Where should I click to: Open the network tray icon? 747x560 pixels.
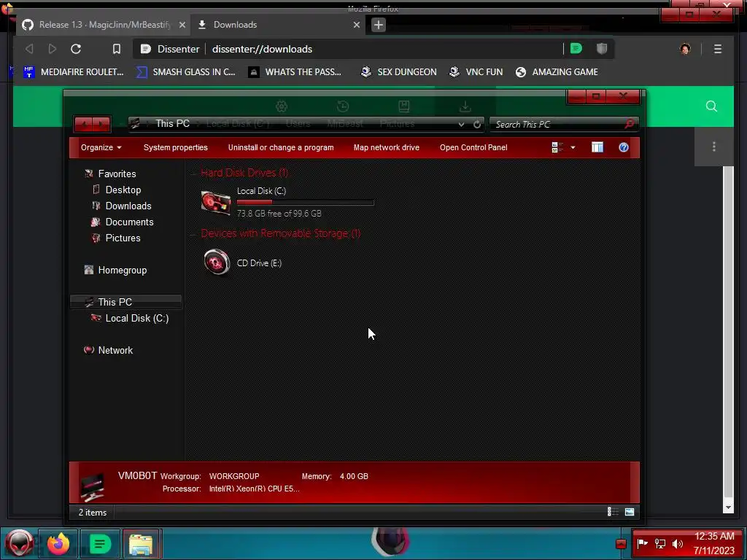[x=659, y=544]
